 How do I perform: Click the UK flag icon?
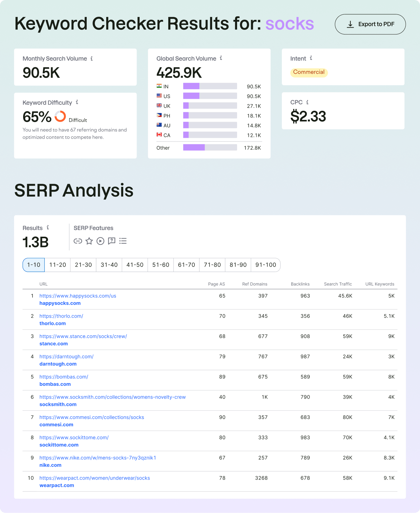point(159,106)
